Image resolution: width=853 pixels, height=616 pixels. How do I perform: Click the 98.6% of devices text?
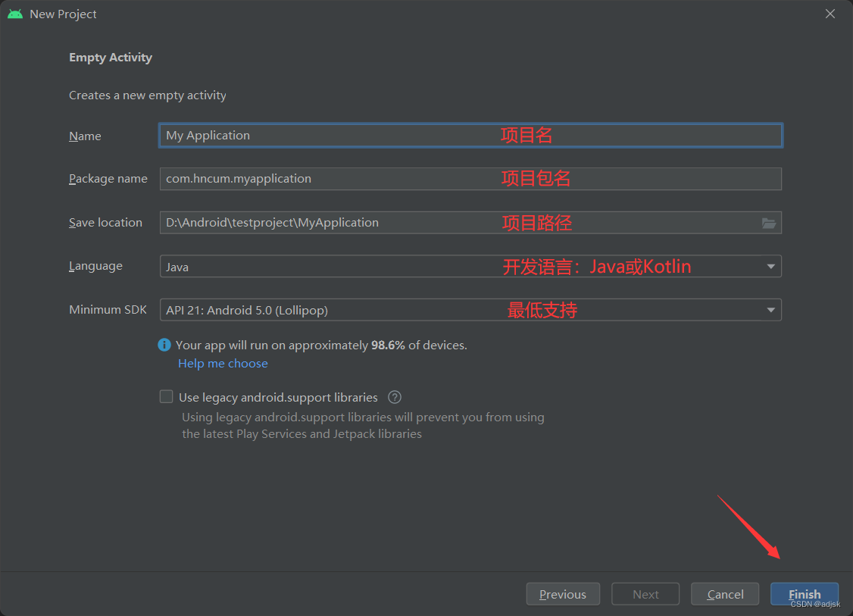[419, 345]
